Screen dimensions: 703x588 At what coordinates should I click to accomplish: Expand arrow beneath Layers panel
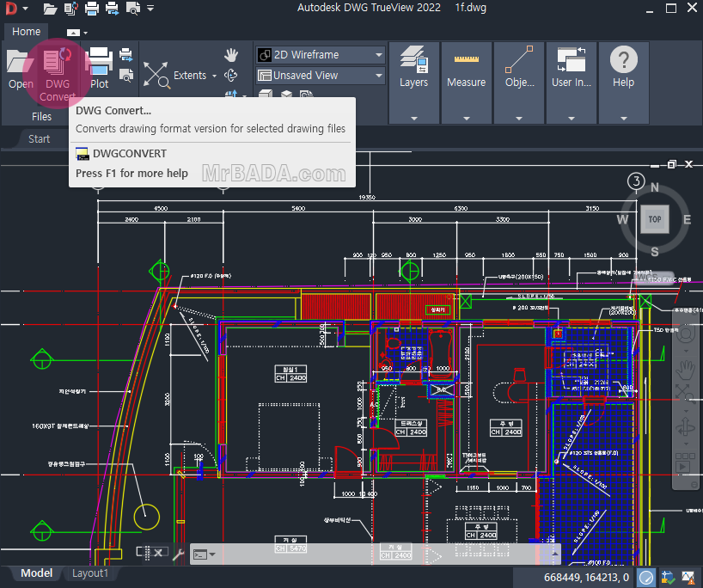pyautogui.click(x=414, y=119)
